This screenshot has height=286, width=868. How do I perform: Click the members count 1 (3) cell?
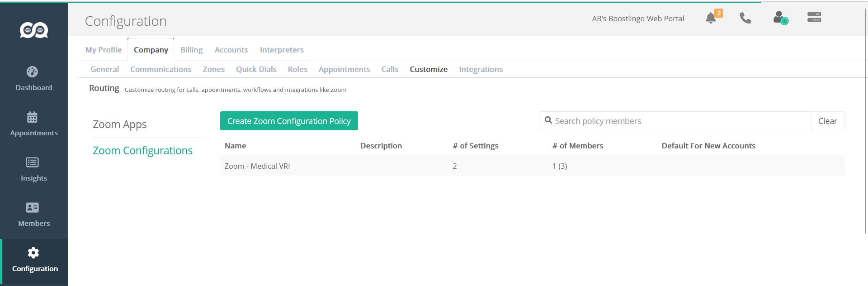point(560,166)
